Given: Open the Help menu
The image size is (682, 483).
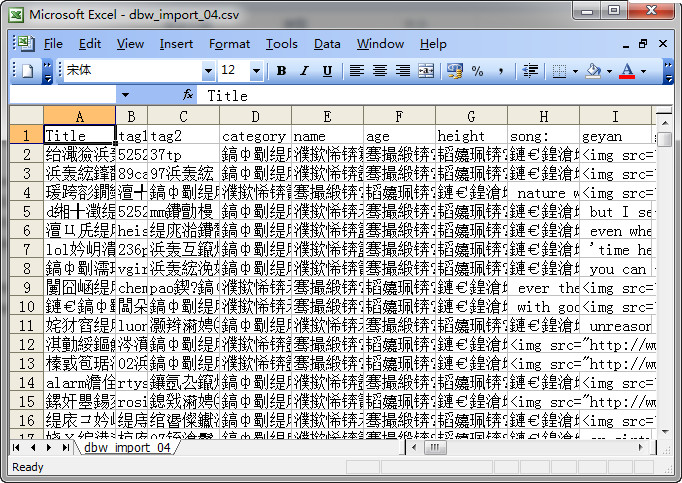Looking at the screenshot, I should (433, 44).
